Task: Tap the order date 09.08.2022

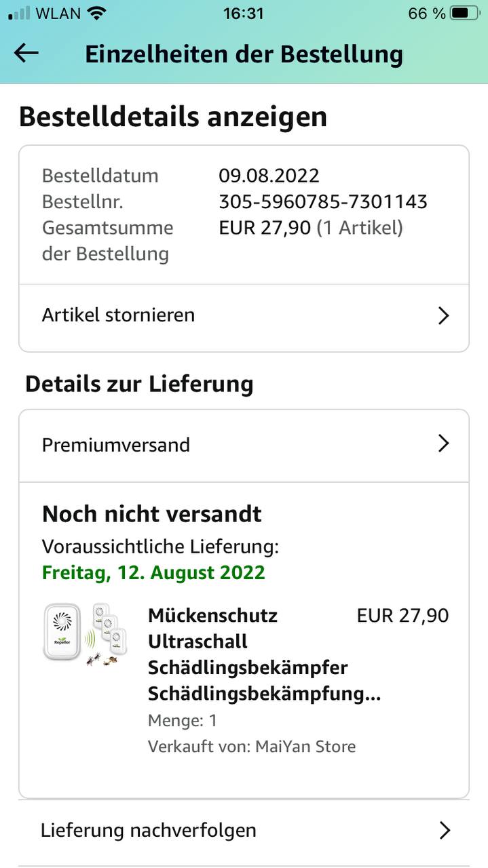Action: coord(269,176)
